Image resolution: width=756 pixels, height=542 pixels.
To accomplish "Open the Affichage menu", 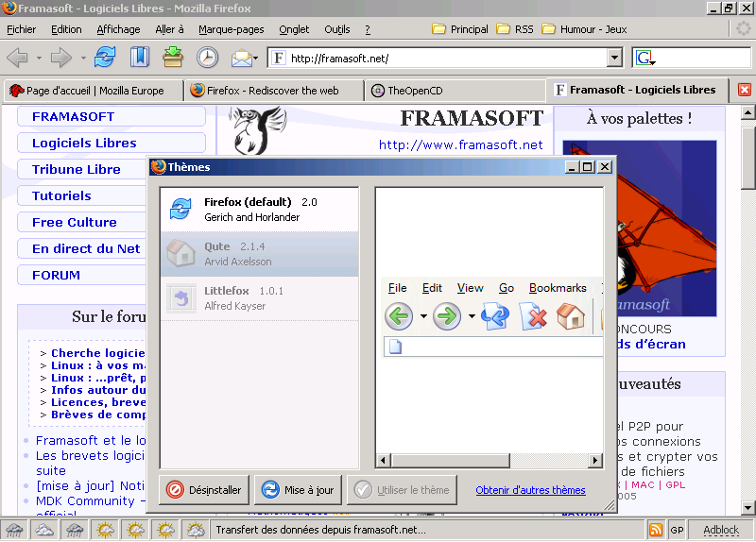I will 118,29.
